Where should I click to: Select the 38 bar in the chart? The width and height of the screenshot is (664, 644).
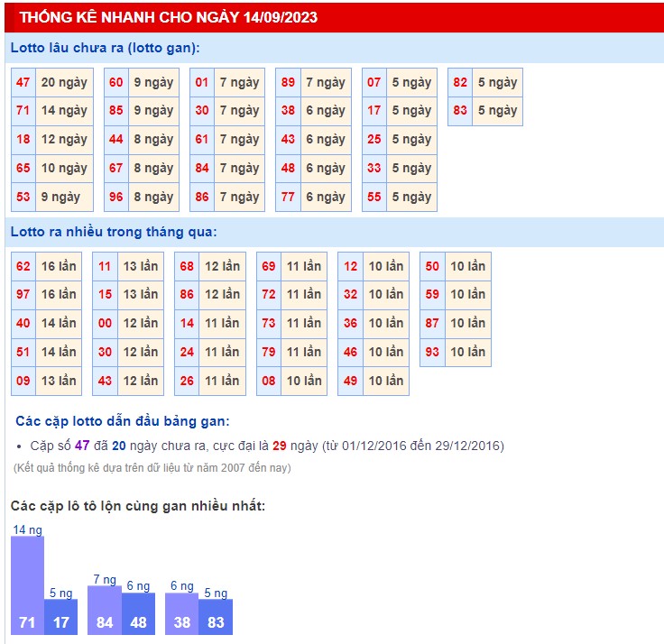point(182,614)
